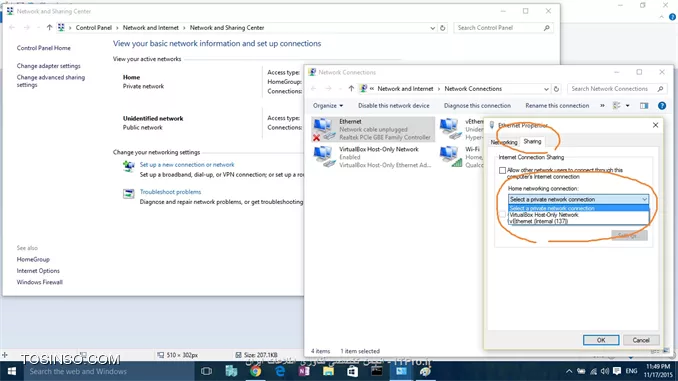678x381 pixels.
Task: Click the change view icon in Network Connections toolbar
Action: [617, 106]
